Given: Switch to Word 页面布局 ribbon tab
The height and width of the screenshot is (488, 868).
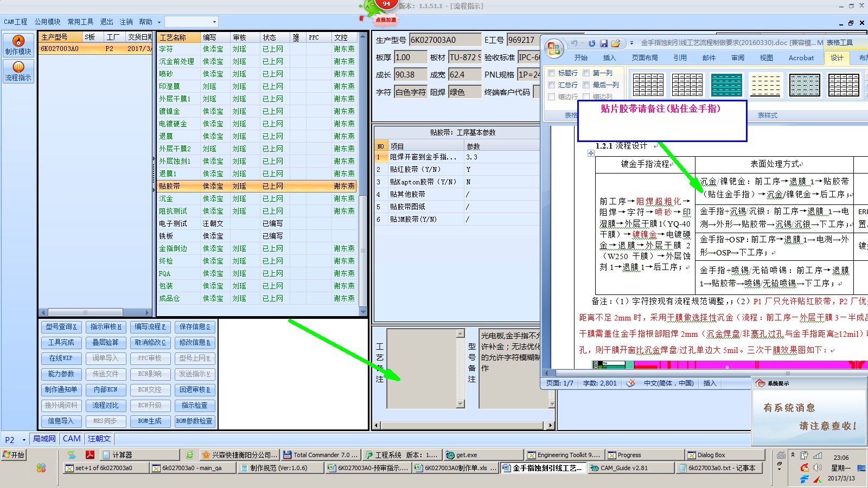Looking at the screenshot, I should click(644, 57).
